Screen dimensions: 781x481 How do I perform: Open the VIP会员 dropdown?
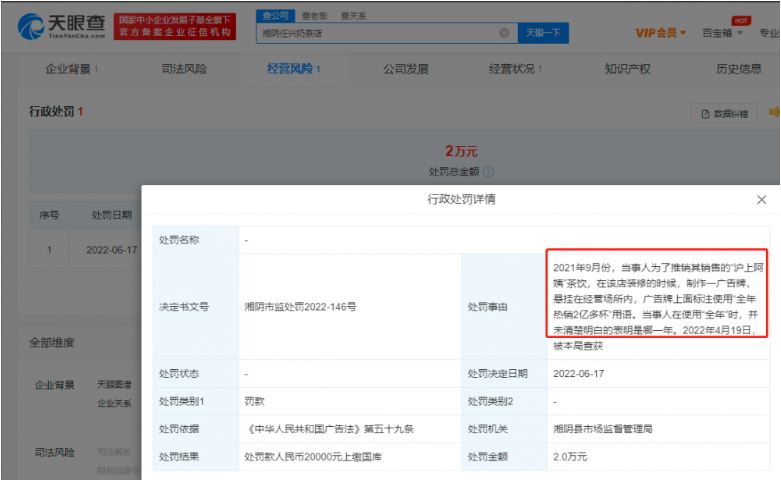click(660, 33)
